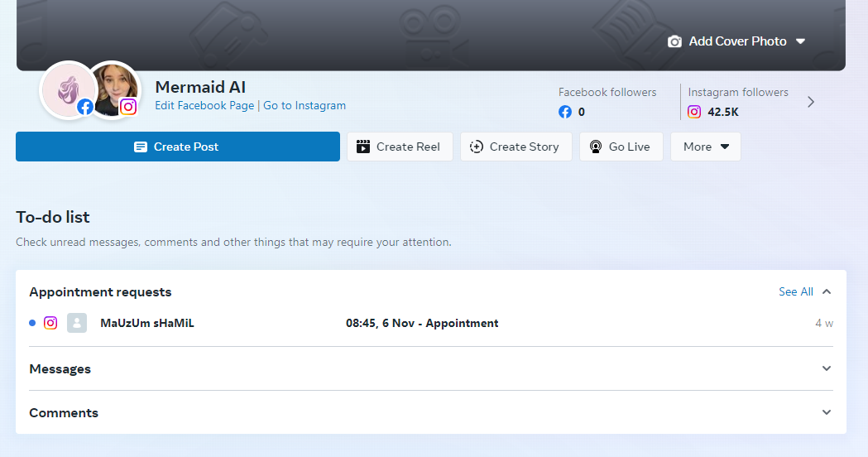Open the More dropdown menu
This screenshot has height=457, width=868.
pyautogui.click(x=705, y=147)
